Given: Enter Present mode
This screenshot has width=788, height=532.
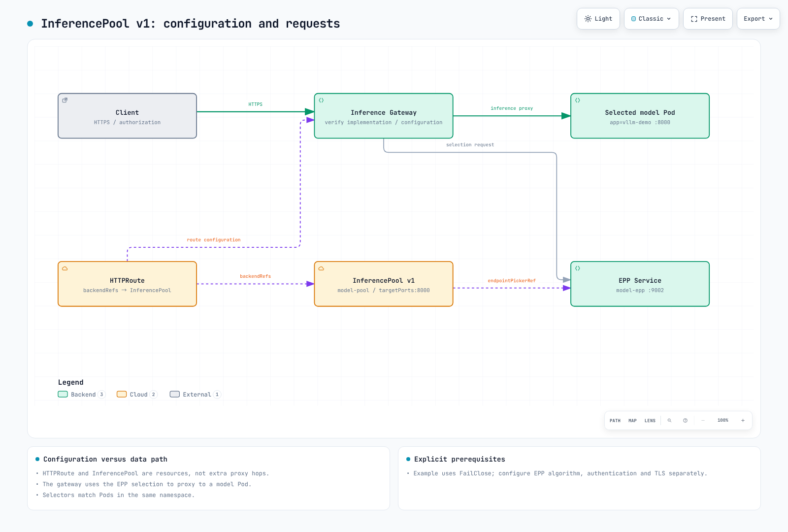Looking at the screenshot, I should [x=708, y=19].
